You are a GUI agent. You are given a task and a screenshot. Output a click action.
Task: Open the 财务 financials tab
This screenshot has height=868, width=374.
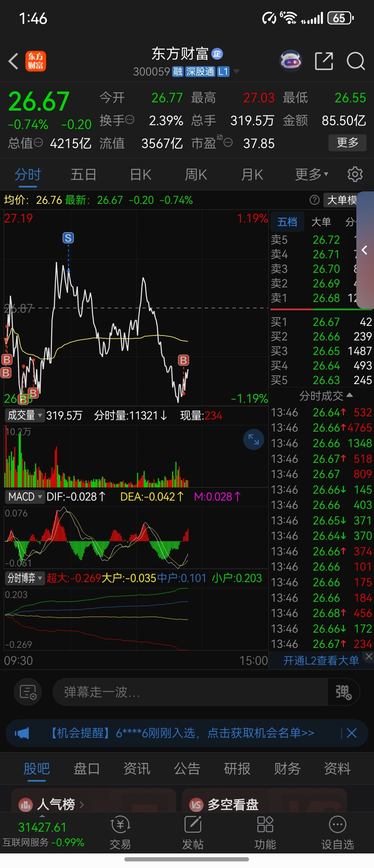tap(287, 769)
